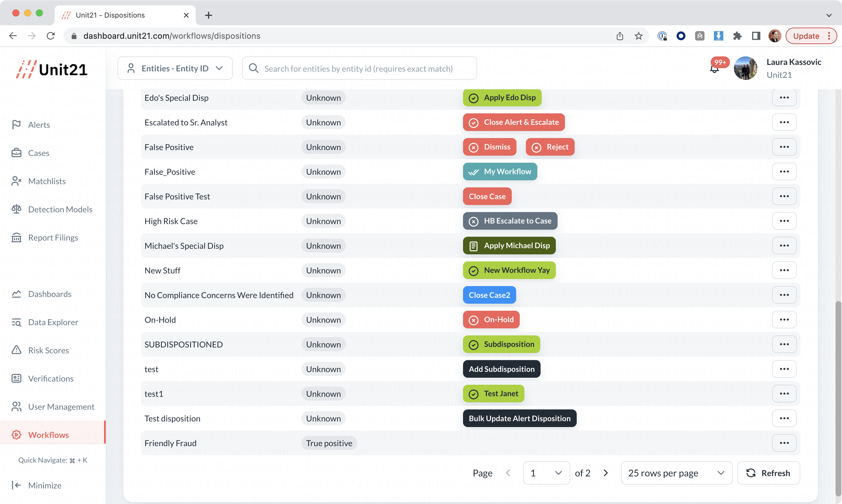Click the Risk Scores warning triangle icon

pos(16,350)
